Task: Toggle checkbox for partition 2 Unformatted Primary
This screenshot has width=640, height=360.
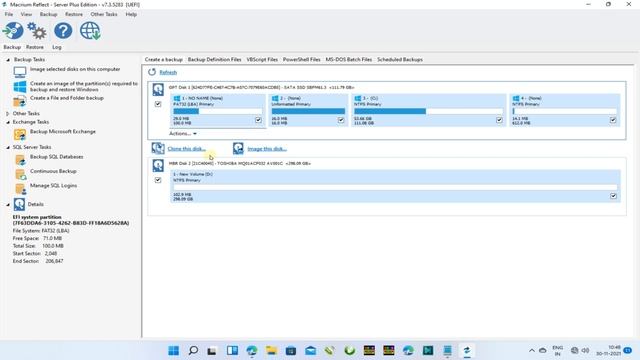Action: pos(341,120)
